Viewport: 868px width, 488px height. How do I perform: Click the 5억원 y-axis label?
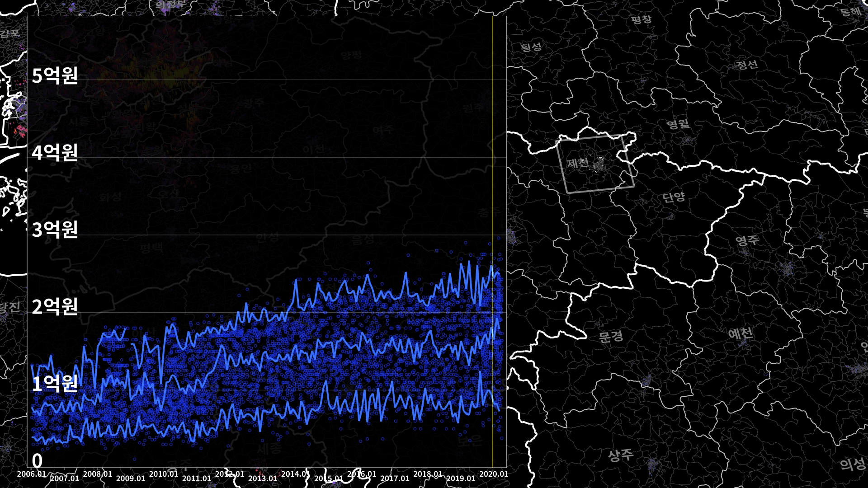pos(55,75)
